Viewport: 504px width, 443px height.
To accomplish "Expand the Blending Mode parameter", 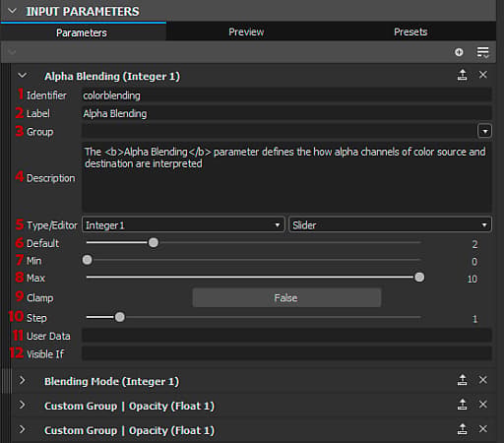I will click(x=22, y=380).
